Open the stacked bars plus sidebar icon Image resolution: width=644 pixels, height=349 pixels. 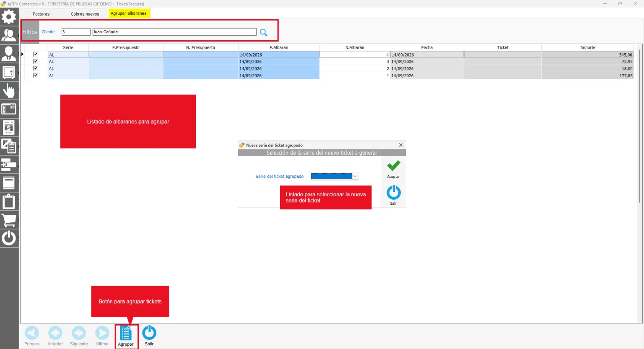point(9,164)
